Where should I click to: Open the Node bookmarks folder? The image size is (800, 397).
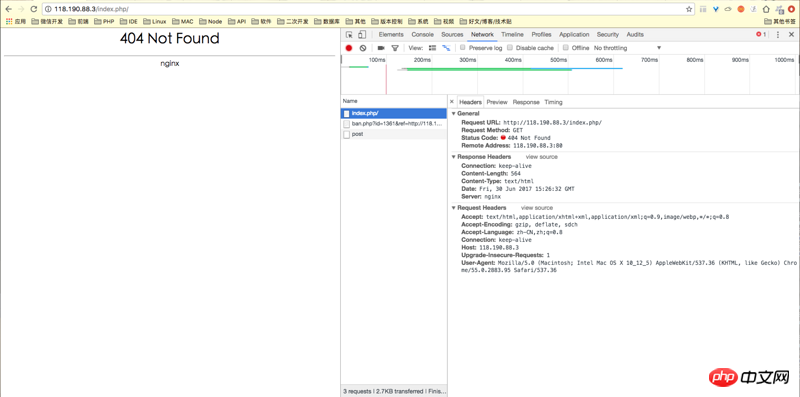pyautogui.click(x=211, y=21)
